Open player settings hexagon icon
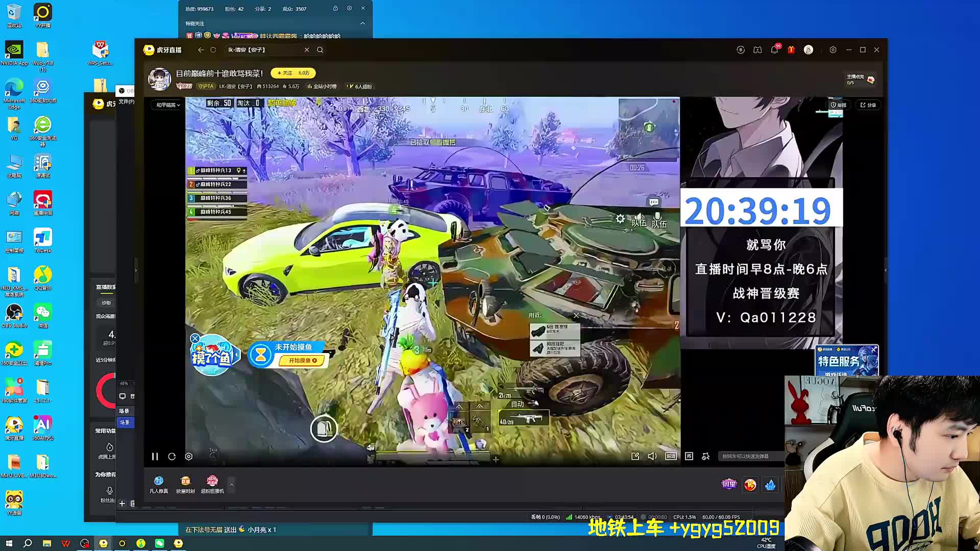This screenshot has width=980, height=551. pos(189,457)
